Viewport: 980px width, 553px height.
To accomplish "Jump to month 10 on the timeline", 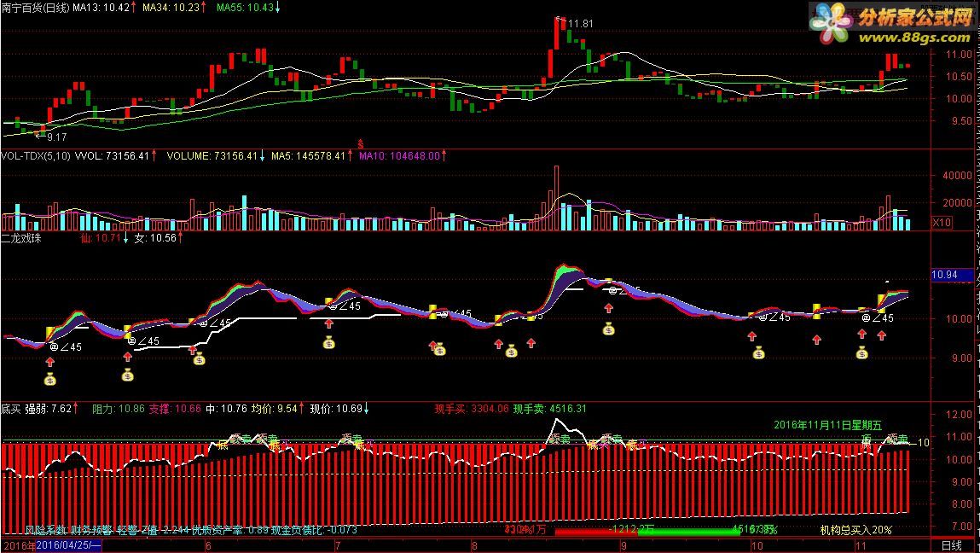I will click(757, 545).
